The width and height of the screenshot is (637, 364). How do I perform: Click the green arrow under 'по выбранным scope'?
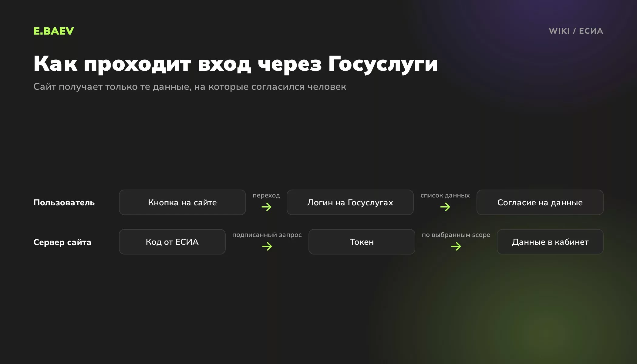point(456,246)
